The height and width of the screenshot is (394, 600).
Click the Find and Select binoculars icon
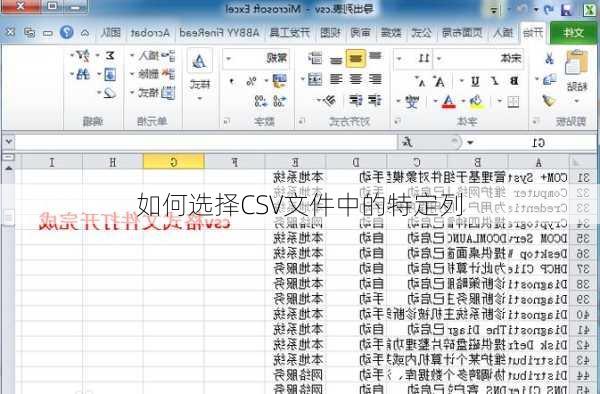[x=83, y=74]
